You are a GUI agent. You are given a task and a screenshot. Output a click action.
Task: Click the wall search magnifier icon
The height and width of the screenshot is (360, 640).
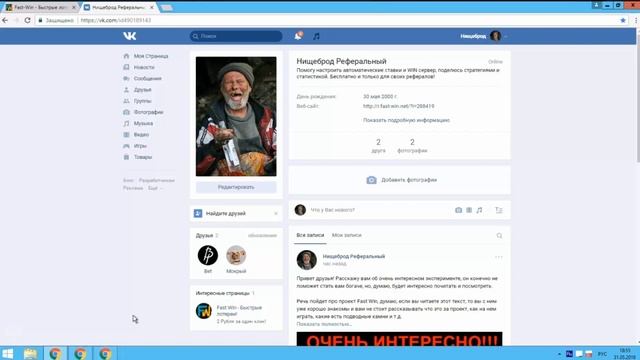(499, 236)
